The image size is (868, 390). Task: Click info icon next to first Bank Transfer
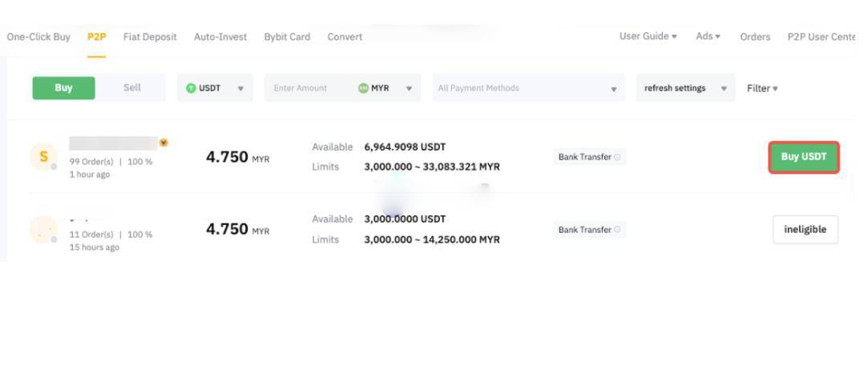[617, 157]
